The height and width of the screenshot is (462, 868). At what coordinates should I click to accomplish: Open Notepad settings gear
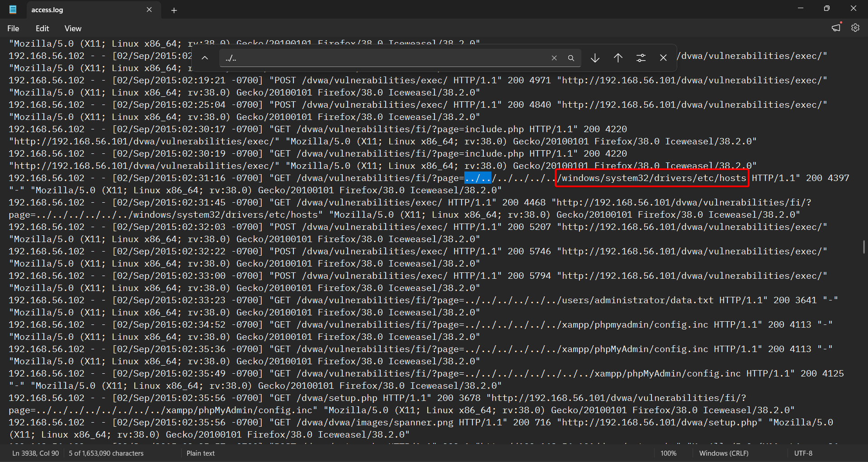point(855,28)
